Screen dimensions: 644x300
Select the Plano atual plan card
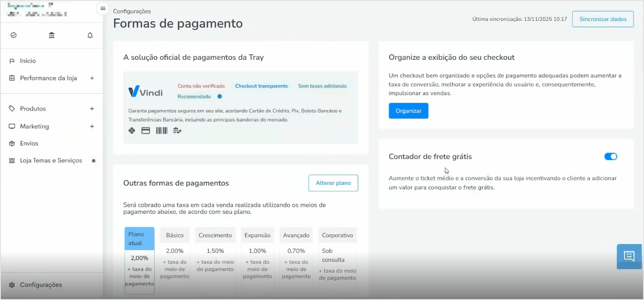pos(140,261)
